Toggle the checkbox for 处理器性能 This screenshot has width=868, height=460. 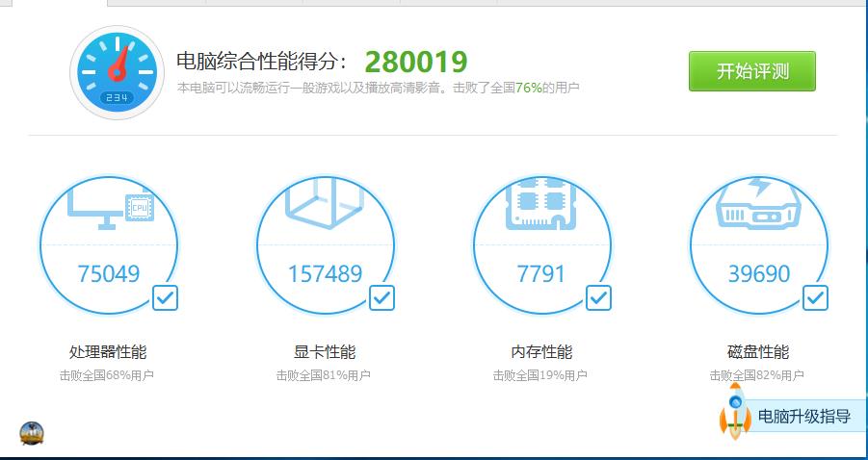pos(165,297)
